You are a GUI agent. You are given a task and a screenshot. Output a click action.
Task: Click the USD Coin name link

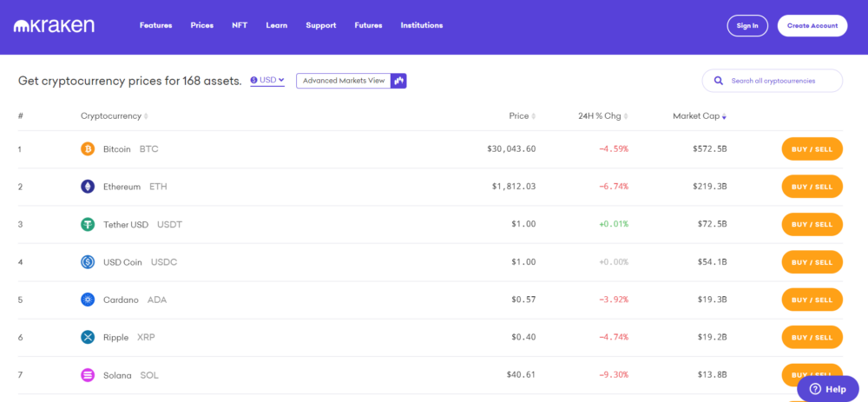[x=122, y=262]
